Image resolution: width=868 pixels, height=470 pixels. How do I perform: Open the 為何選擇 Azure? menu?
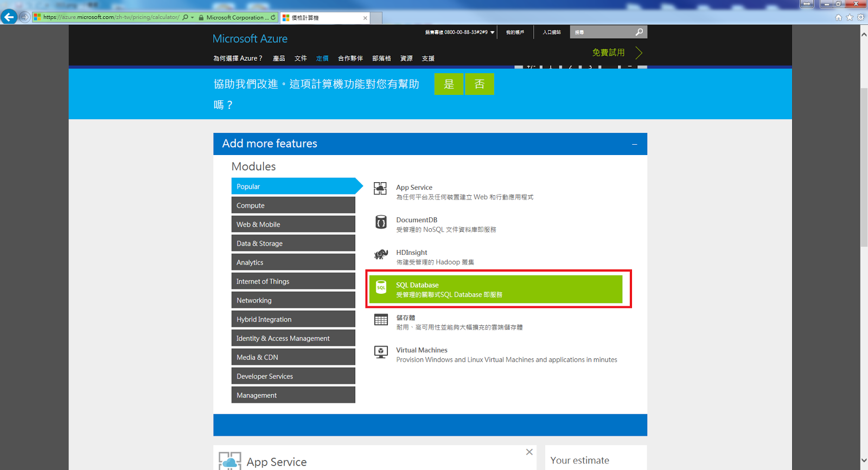pos(238,59)
